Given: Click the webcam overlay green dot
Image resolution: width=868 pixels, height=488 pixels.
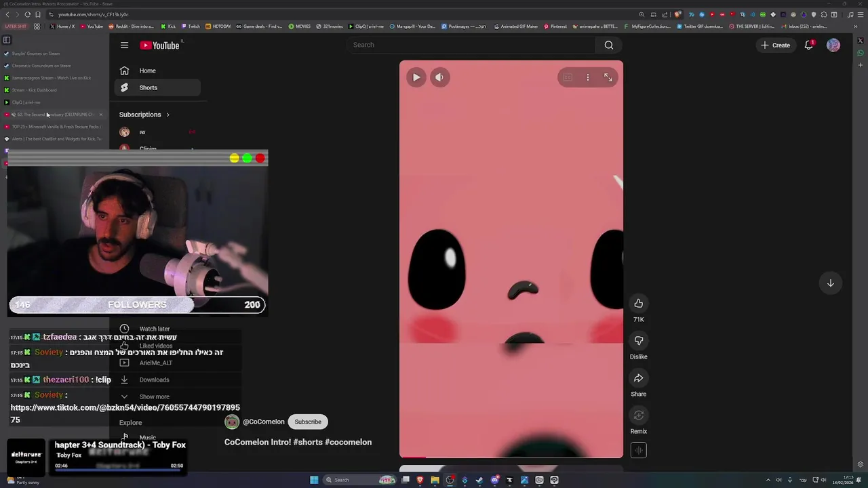Looking at the screenshot, I should coord(248,158).
